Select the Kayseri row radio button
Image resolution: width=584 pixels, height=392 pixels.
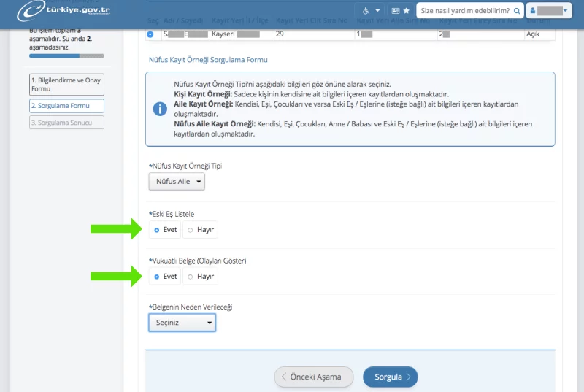pos(150,34)
